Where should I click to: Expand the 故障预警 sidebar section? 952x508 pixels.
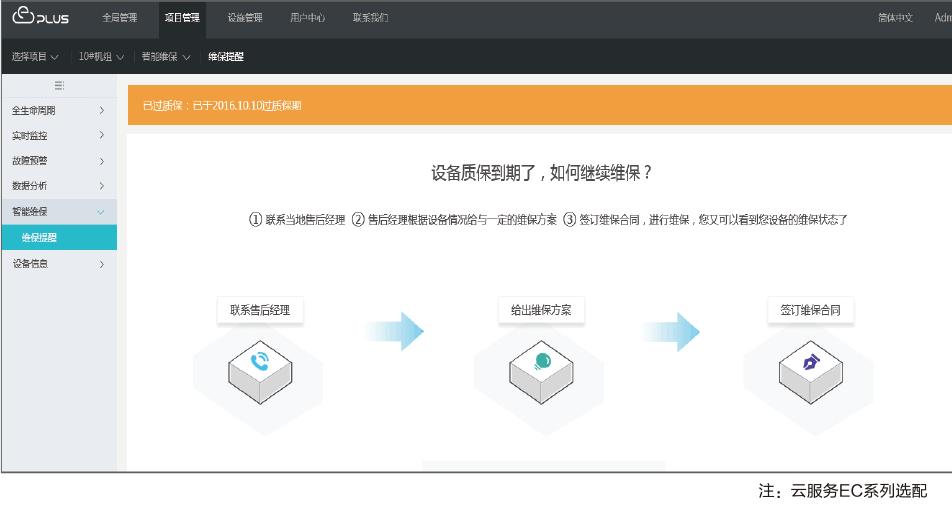coord(58,160)
